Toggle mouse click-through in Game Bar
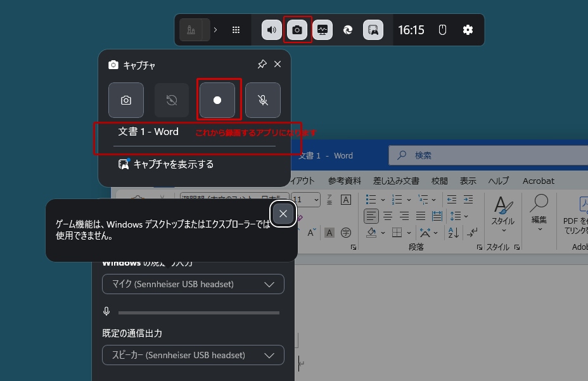 pos(442,30)
